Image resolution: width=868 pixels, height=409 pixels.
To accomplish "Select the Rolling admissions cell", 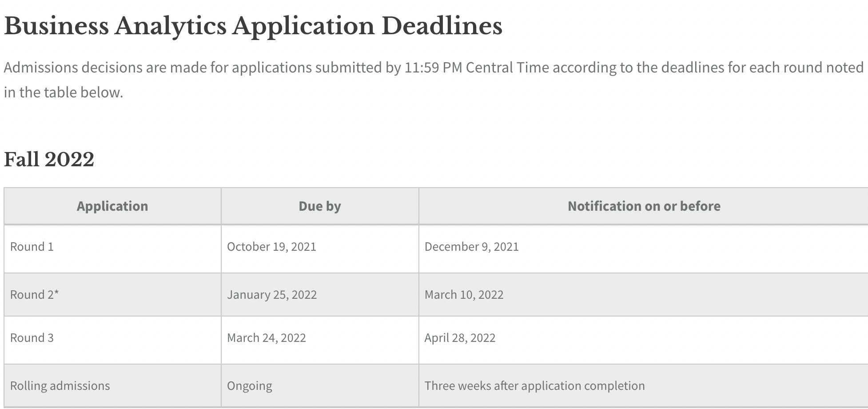I will tap(60, 386).
